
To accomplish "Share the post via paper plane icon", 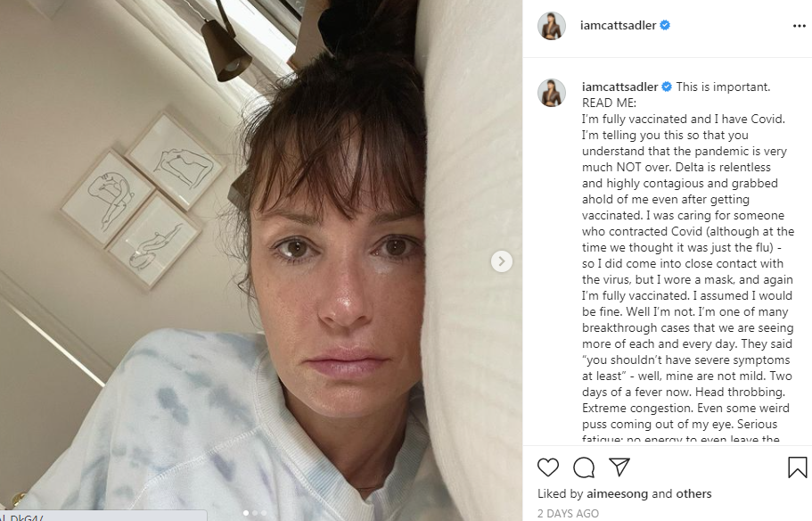I will point(619,467).
